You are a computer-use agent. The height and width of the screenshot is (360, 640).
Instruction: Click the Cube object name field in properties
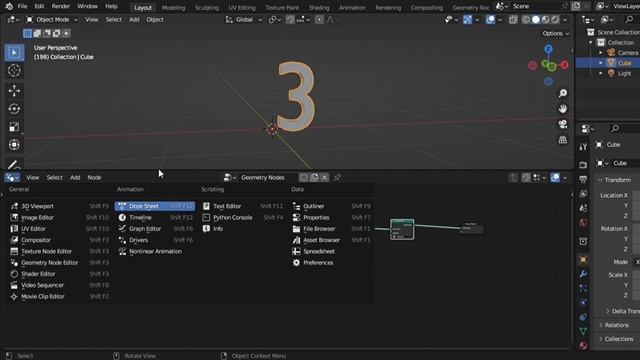[x=625, y=163]
